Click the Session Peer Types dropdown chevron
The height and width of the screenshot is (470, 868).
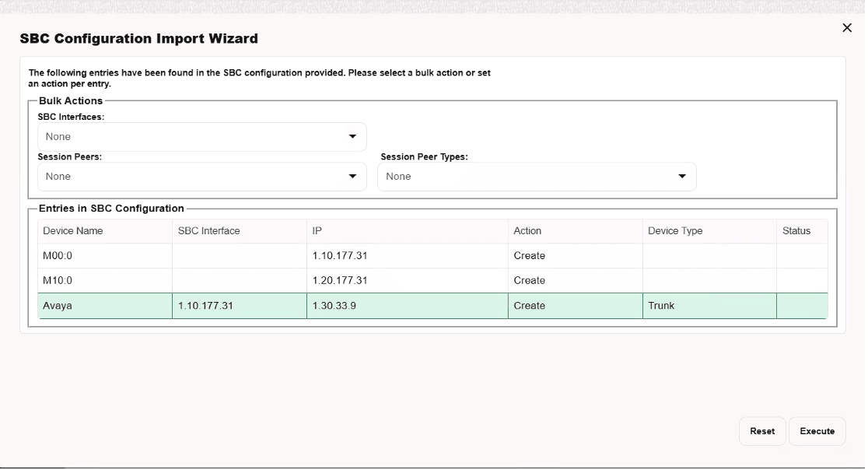point(681,177)
